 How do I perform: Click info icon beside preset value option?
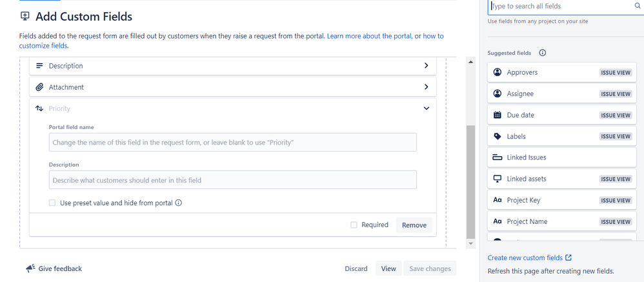(179, 203)
